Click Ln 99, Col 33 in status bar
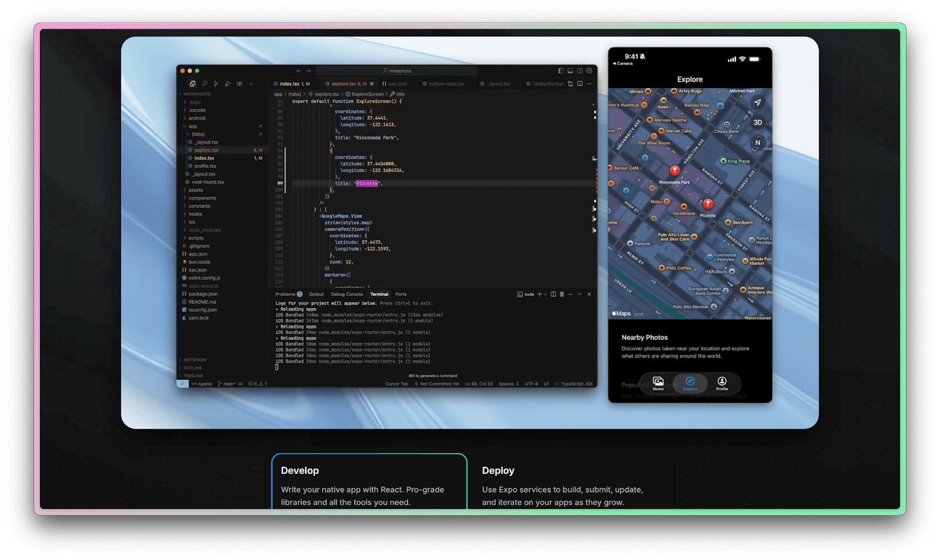 479,384
